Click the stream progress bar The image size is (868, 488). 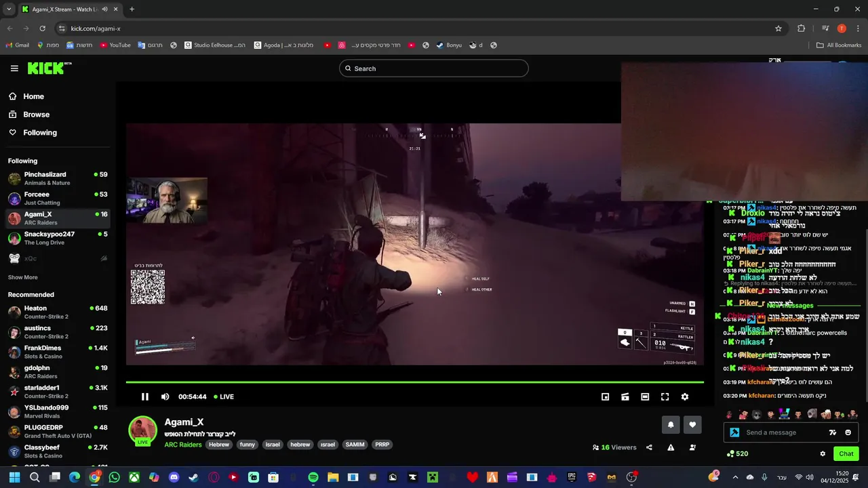click(x=414, y=382)
